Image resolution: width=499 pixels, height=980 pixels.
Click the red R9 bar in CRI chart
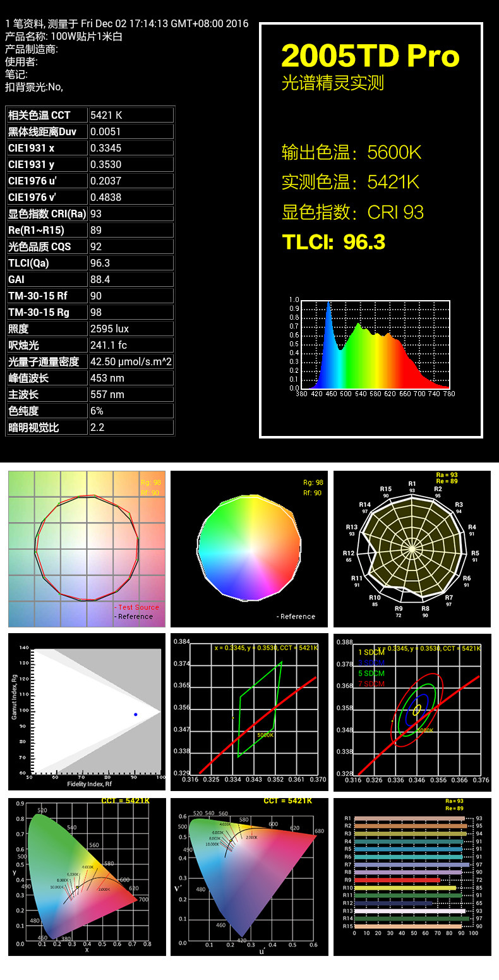click(397, 880)
